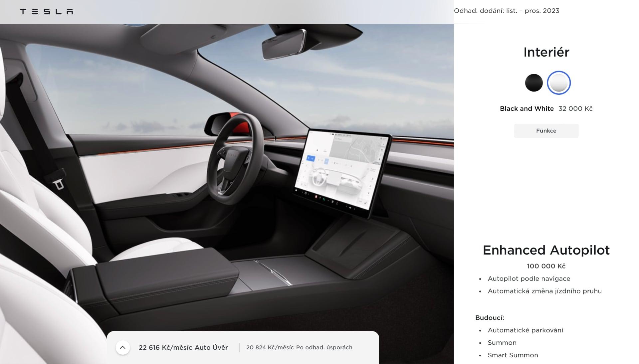The height and width of the screenshot is (364, 639).
Task: Click the Tesla logo in top left
Action: click(46, 11)
